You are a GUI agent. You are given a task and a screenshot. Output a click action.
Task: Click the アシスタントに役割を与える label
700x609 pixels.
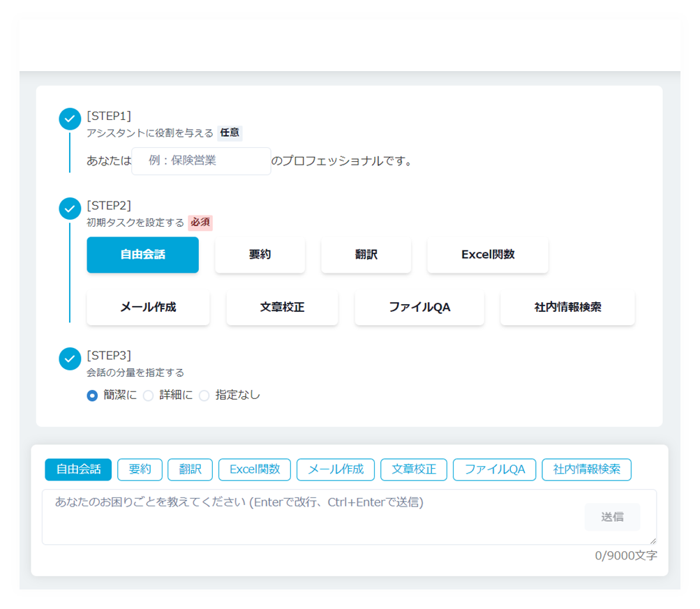[150, 133]
